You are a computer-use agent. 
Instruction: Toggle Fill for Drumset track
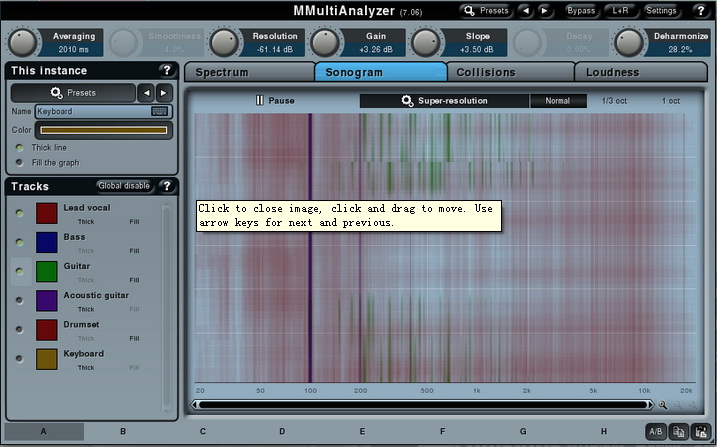(x=134, y=339)
